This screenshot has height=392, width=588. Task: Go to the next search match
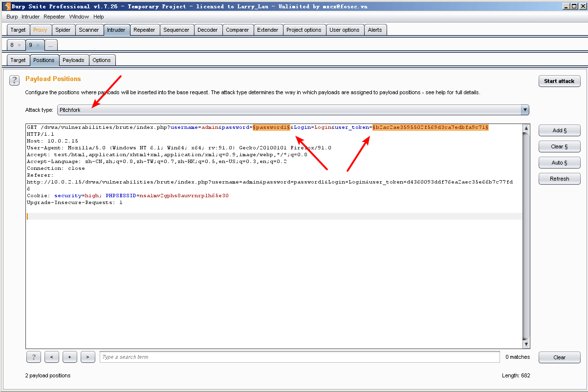(x=87, y=357)
